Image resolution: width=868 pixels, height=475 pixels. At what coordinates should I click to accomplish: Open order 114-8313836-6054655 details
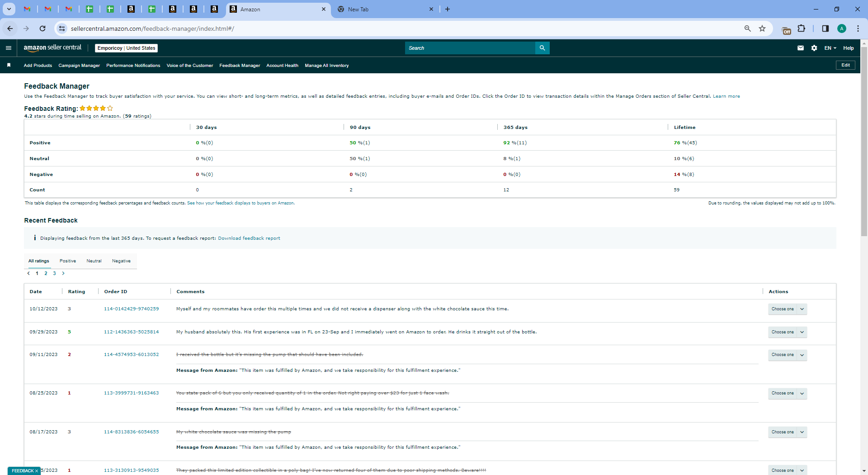tap(132, 432)
